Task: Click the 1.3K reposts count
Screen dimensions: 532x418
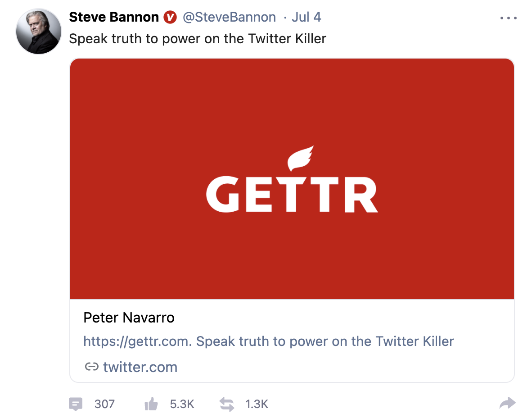Action: point(257,404)
